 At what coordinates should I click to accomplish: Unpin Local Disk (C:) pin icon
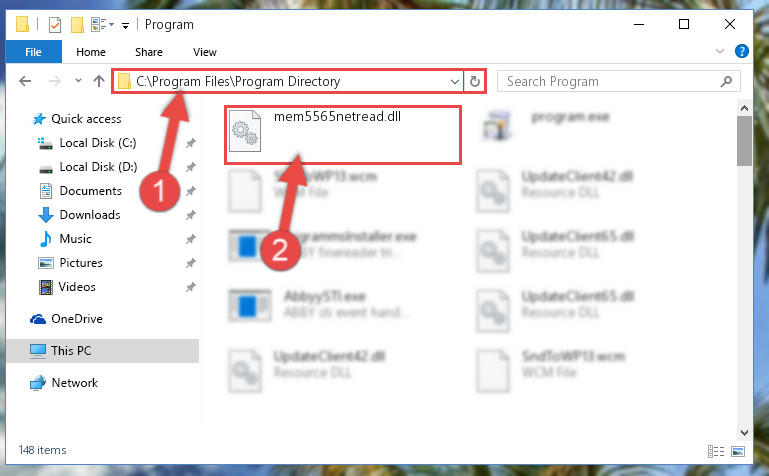191,143
